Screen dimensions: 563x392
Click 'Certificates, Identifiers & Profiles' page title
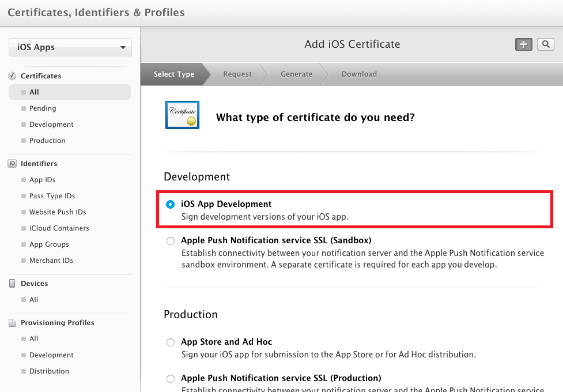pyautogui.click(x=96, y=13)
